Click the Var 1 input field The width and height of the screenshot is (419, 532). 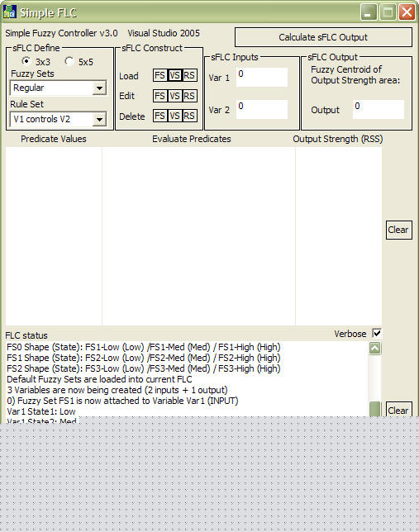(262, 77)
